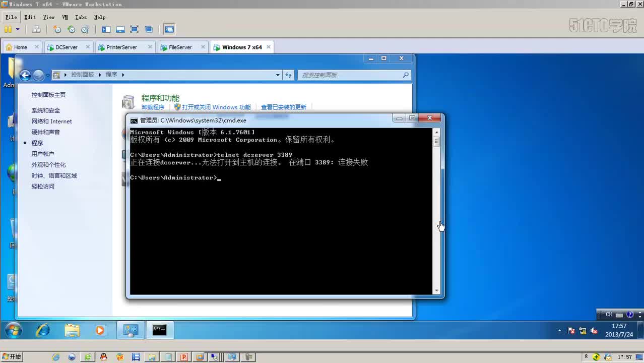Viewport: 644px width, 363px height.
Task: Click the 程序和功能 heading link
Action: 160,98
